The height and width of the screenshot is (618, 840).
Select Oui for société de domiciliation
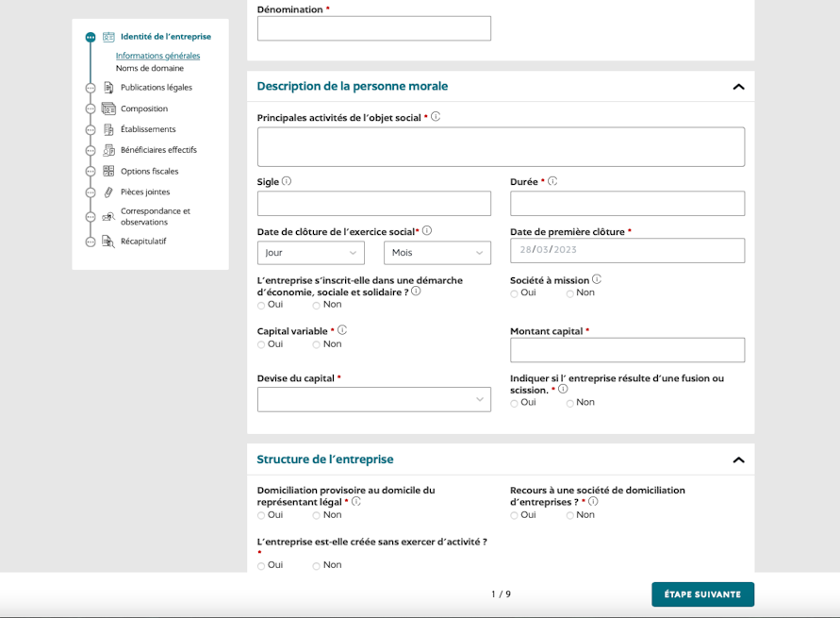coord(515,515)
